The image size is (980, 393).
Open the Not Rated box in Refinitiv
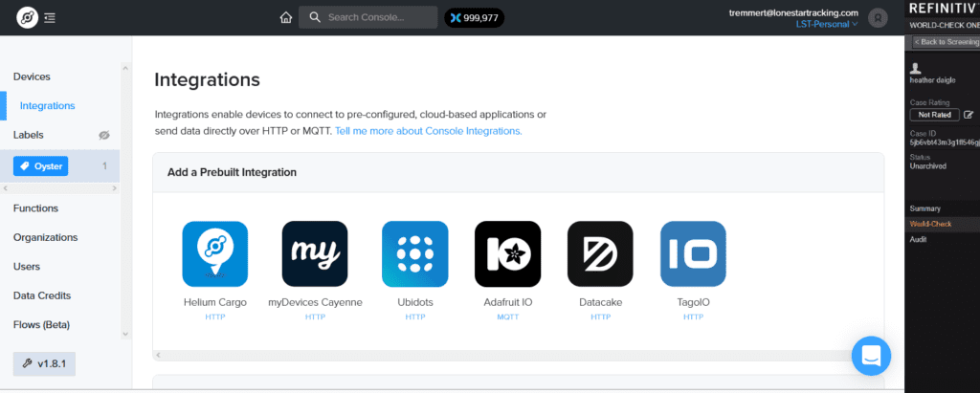coord(934,115)
